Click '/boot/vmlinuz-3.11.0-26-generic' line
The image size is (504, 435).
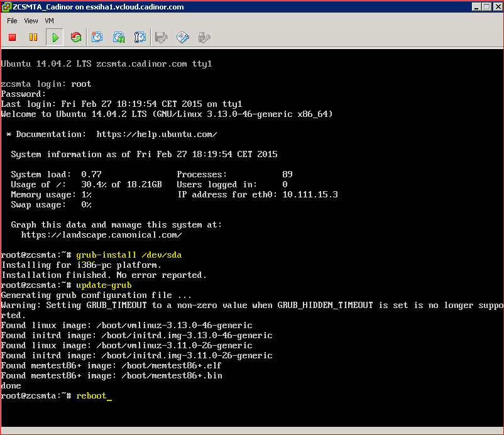[127, 345]
